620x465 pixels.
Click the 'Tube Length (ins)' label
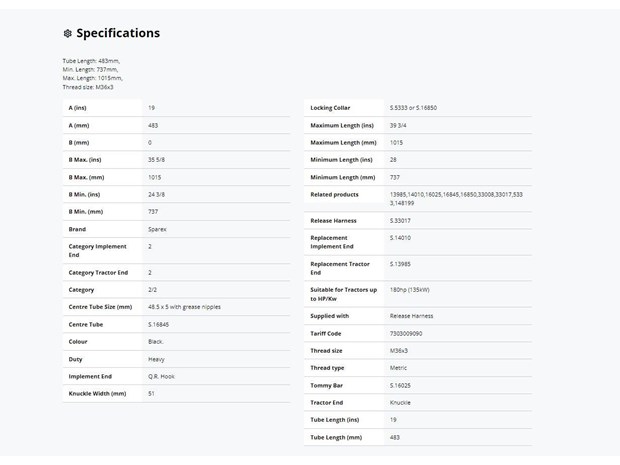click(x=335, y=420)
